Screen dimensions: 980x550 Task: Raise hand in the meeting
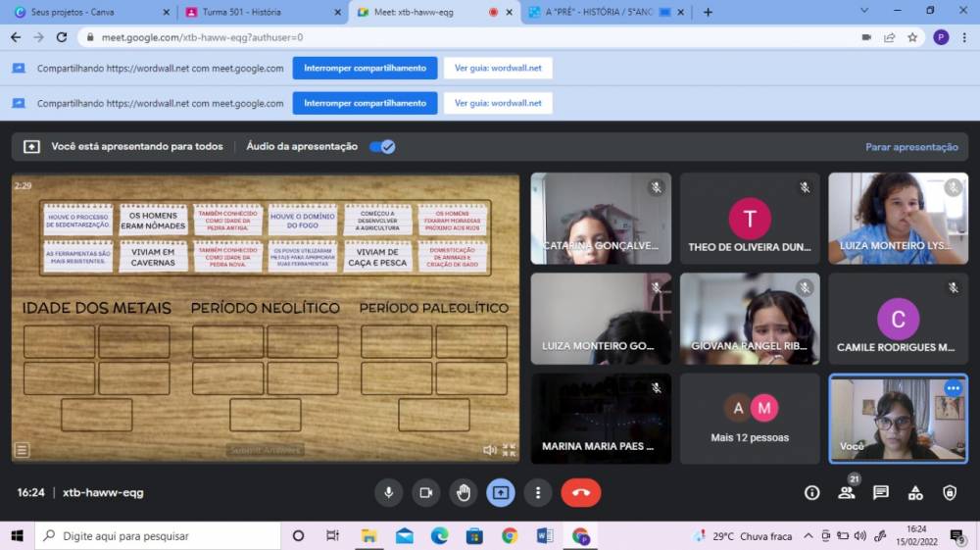click(x=464, y=492)
